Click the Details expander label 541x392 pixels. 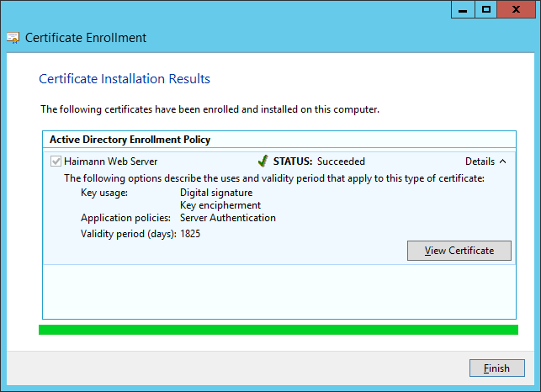coord(480,162)
